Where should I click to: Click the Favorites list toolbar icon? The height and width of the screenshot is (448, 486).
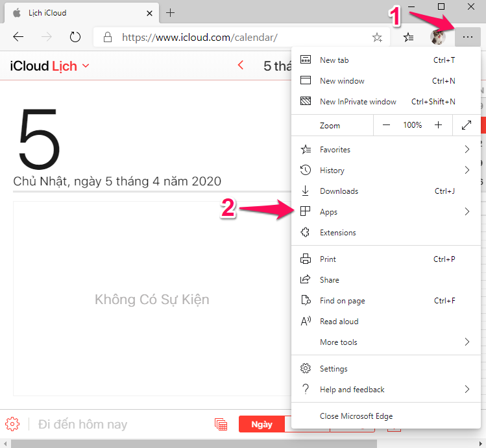point(409,37)
